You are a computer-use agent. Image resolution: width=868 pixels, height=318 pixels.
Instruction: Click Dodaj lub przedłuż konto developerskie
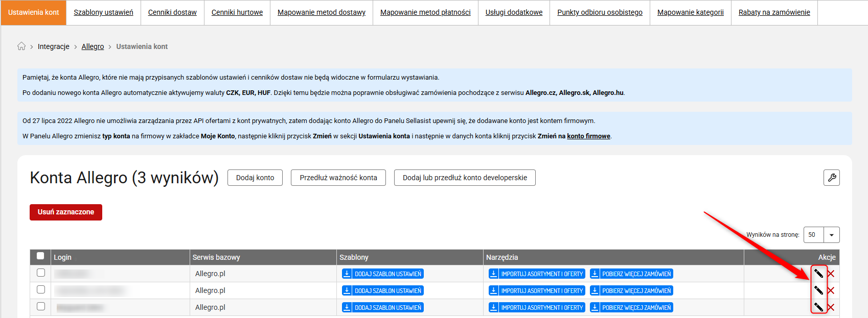[465, 178]
